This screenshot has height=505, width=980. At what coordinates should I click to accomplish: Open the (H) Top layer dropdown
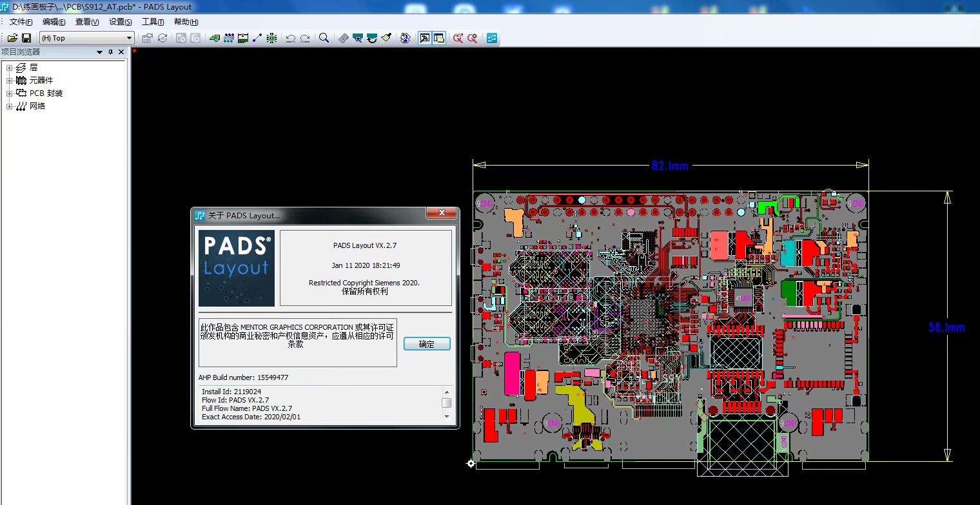tap(129, 38)
